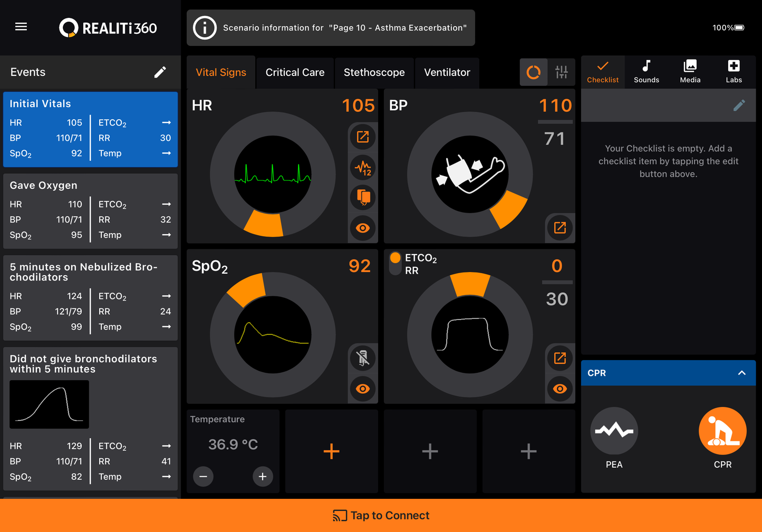
Task: Expand the BP tile to full view
Action: point(560,228)
